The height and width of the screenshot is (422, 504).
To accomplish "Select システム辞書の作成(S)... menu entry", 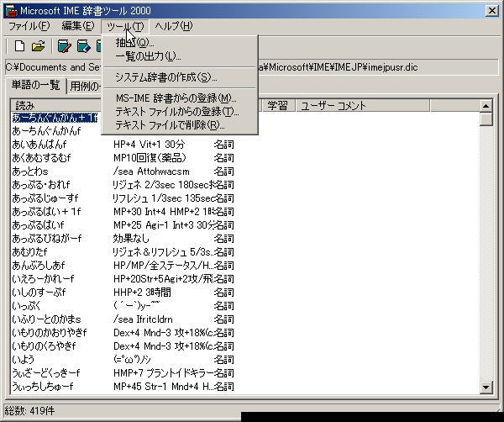I will (x=180, y=77).
